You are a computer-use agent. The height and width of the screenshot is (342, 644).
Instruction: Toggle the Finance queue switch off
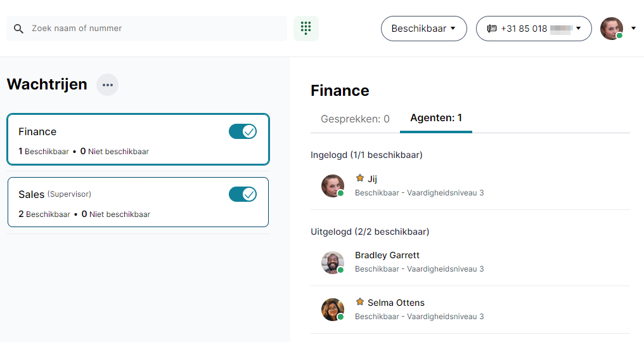243,131
